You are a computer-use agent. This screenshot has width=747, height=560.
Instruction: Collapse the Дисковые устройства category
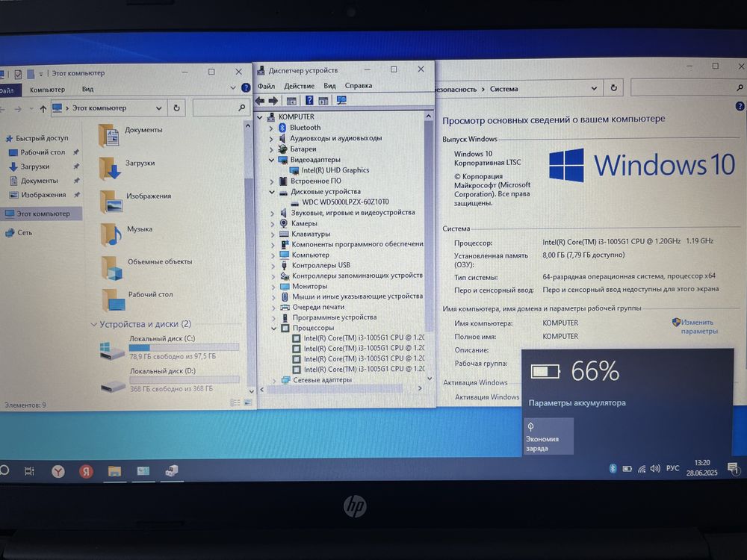point(272,192)
